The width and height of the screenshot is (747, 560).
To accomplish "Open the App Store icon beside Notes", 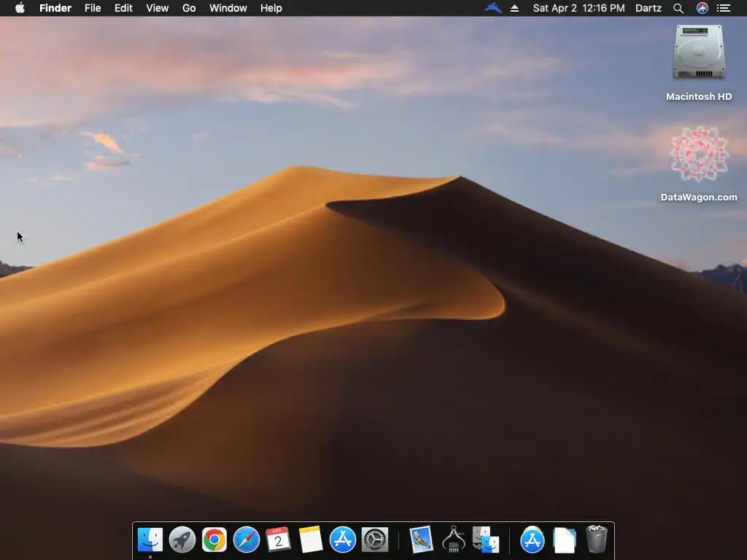I will coord(343,540).
